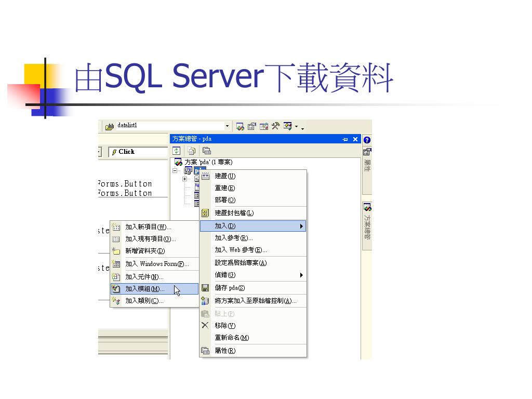The width and height of the screenshot is (532, 399).
Task: Click the component icon beside 加入元件
Action: click(116, 276)
